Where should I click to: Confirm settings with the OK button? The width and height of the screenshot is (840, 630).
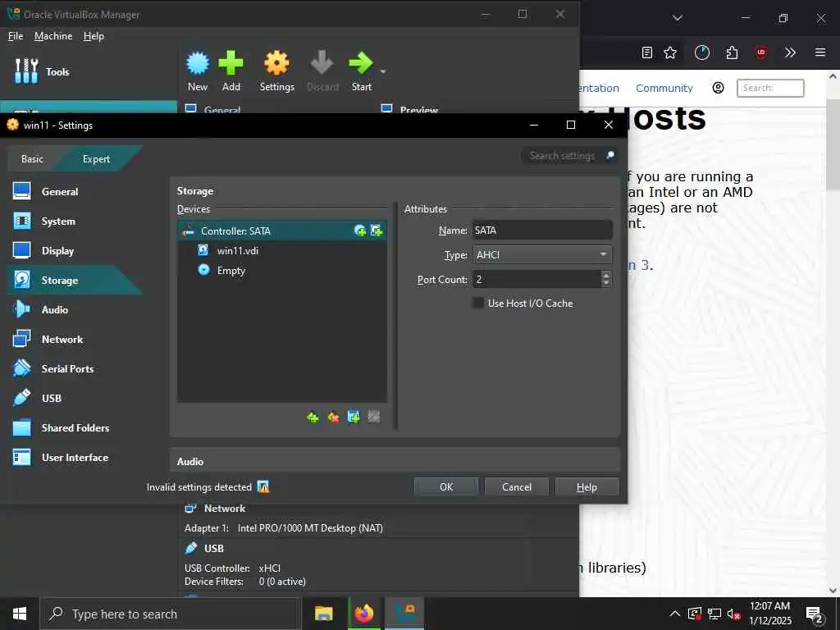click(445, 487)
